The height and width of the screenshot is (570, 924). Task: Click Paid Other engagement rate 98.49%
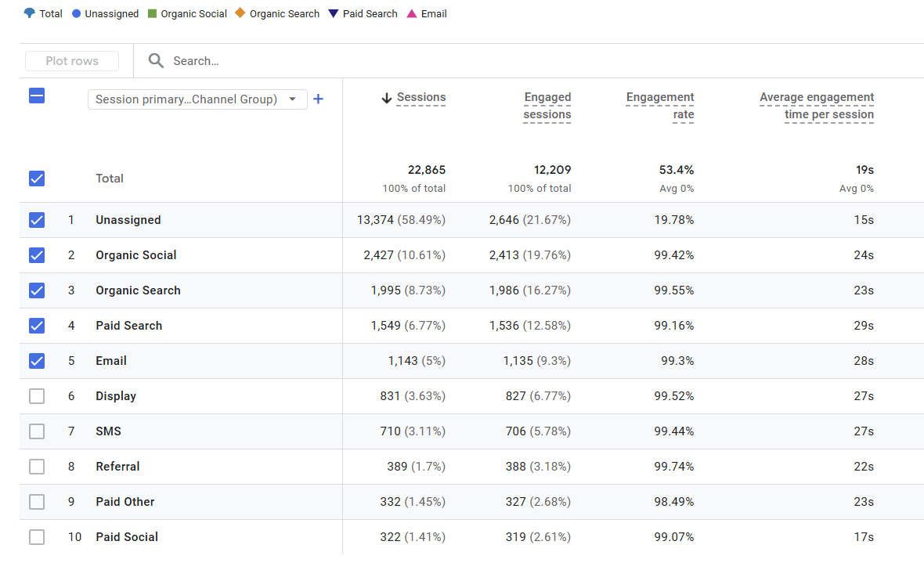pos(673,502)
